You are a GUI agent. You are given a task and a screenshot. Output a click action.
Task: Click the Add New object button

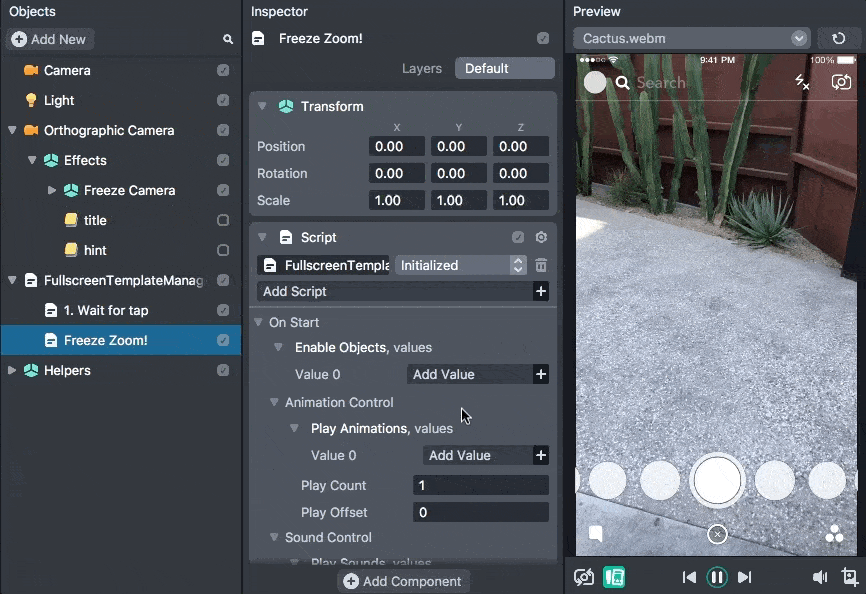click(50, 39)
